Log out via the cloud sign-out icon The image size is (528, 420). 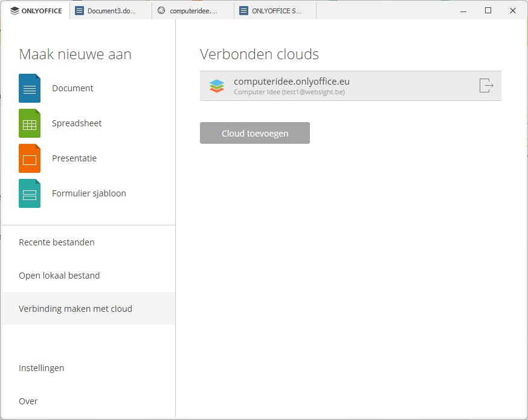point(486,86)
